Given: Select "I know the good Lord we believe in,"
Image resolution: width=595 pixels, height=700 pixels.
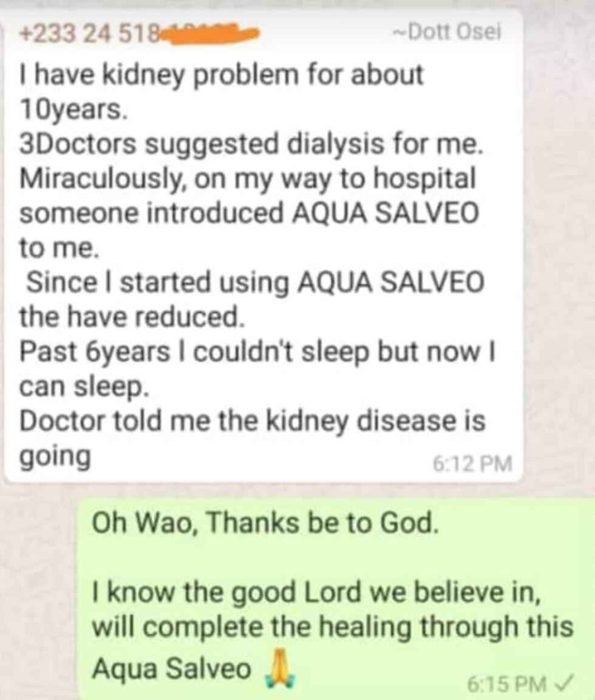Looking at the screenshot, I should click(316, 592).
